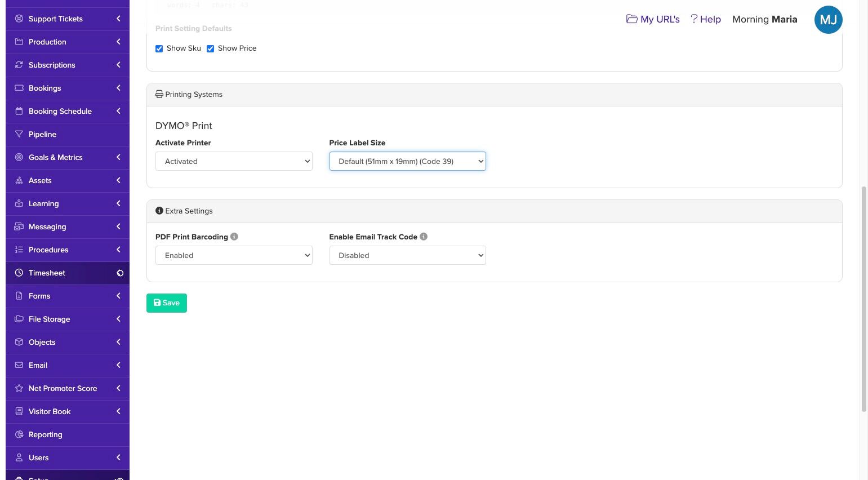Click the Reporting pie chart icon
The height and width of the screenshot is (480, 868).
click(19, 434)
